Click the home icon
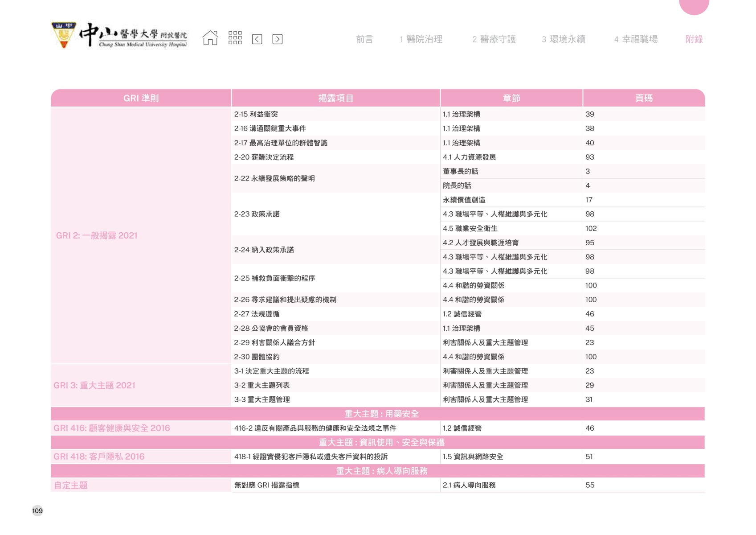The height and width of the screenshot is (535, 756). pos(210,38)
